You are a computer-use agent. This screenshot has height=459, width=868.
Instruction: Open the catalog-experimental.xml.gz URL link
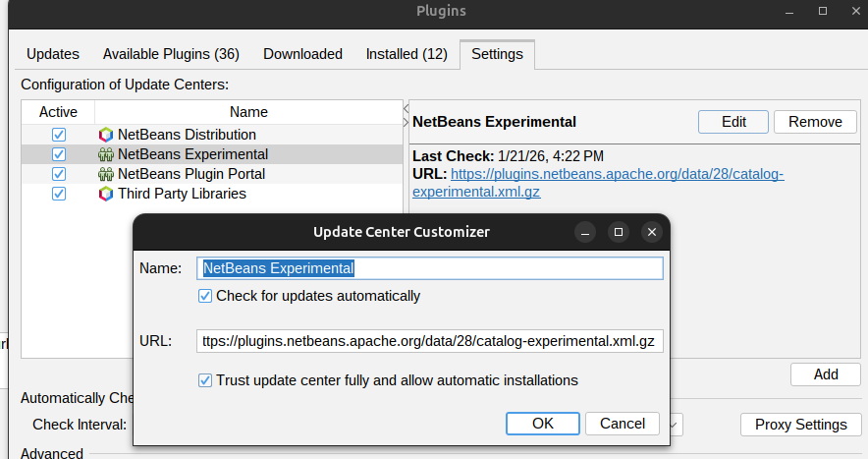point(598,183)
